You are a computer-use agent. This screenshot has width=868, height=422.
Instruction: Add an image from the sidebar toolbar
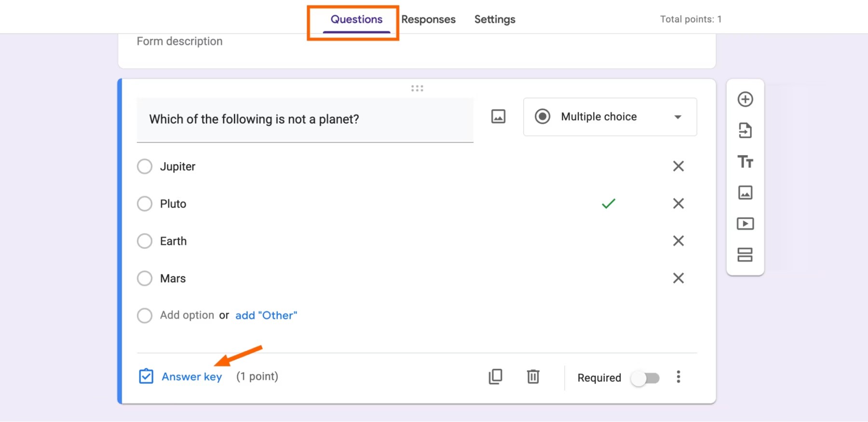pyautogui.click(x=745, y=192)
